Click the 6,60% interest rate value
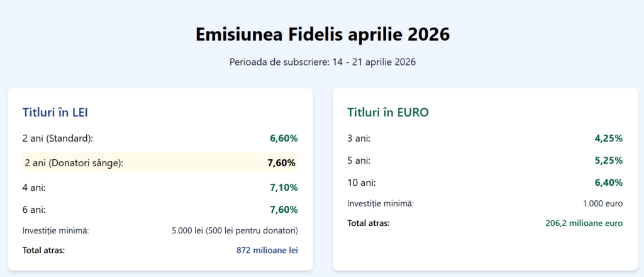This screenshot has height=277, width=644. click(283, 138)
